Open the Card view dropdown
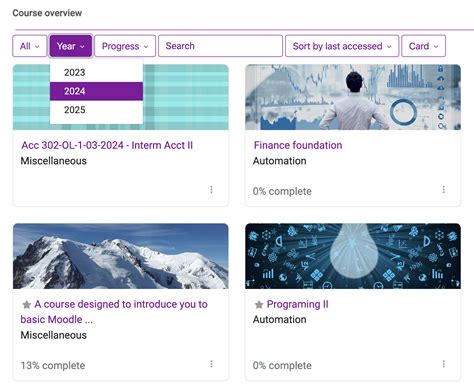Viewport: 474px width, 387px height. 423,46
